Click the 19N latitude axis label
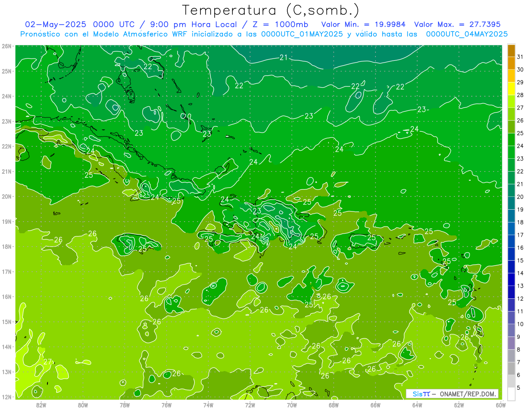532x411 pixels. pyautogui.click(x=6, y=221)
